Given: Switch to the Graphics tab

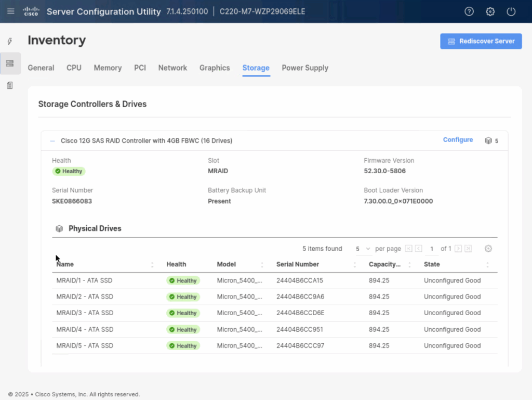Looking at the screenshot, I should [x=215, y=68].
